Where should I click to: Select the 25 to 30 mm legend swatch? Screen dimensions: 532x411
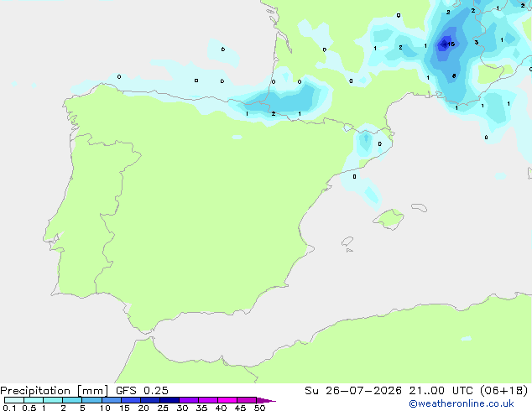coord(170,400)
